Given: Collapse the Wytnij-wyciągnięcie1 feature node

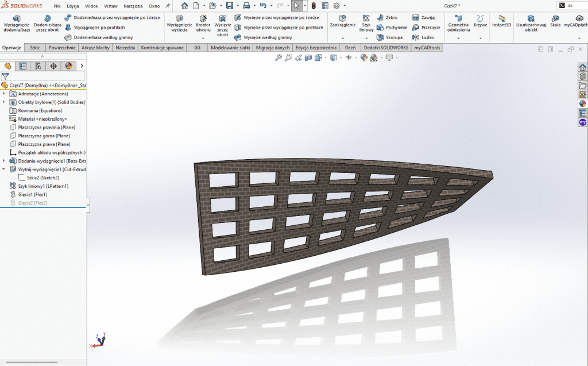Looking at the screenshot, I should [x=4, y=169].
